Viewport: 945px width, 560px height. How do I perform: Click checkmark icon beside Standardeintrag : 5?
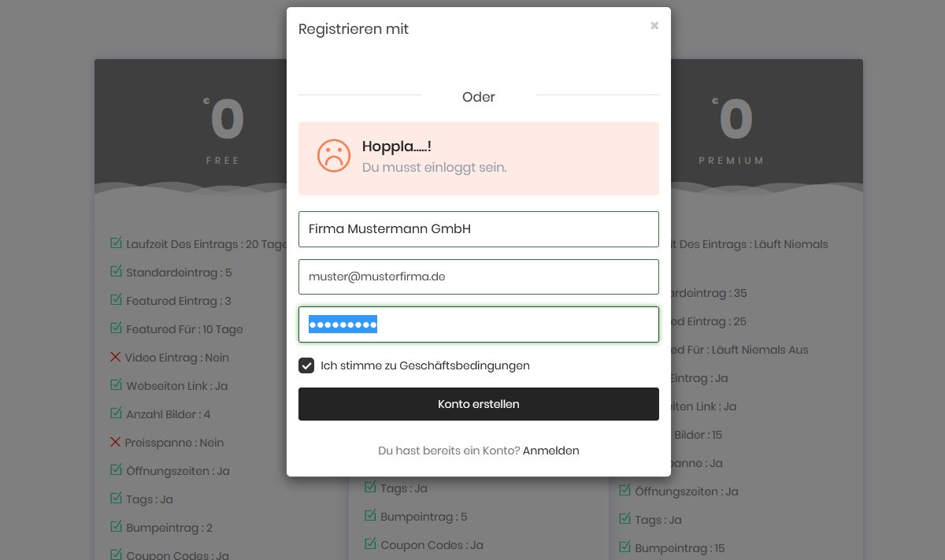point(116,272)
